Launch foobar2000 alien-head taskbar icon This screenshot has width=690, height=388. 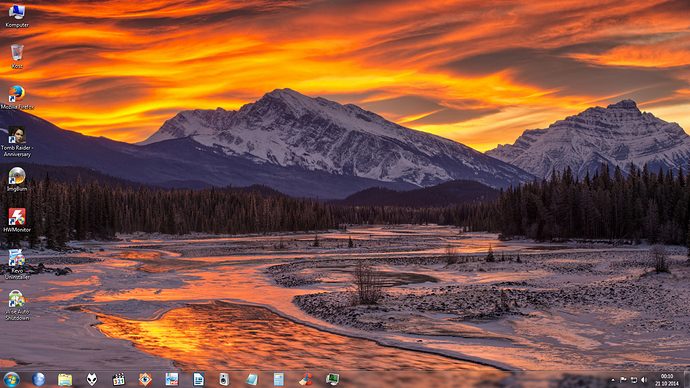[92, 379]
